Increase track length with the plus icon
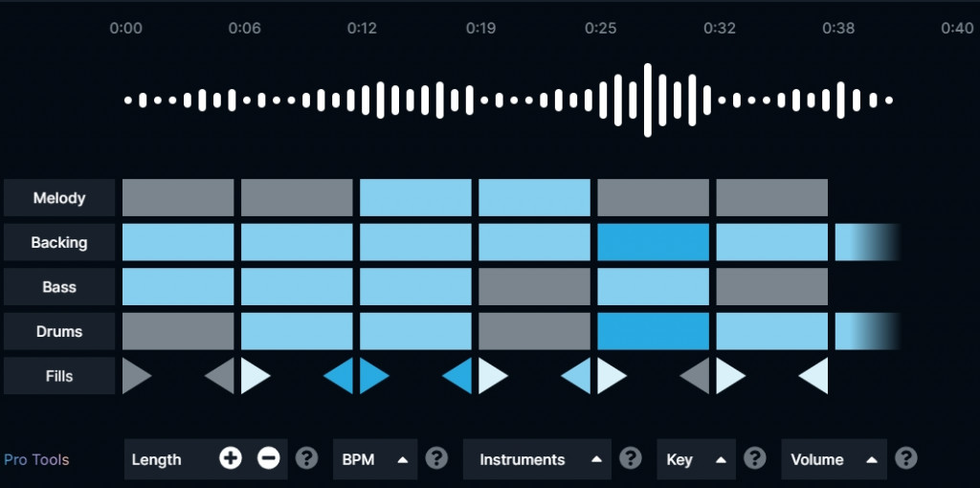The image size is (980, 488). (x=230, y=459)
